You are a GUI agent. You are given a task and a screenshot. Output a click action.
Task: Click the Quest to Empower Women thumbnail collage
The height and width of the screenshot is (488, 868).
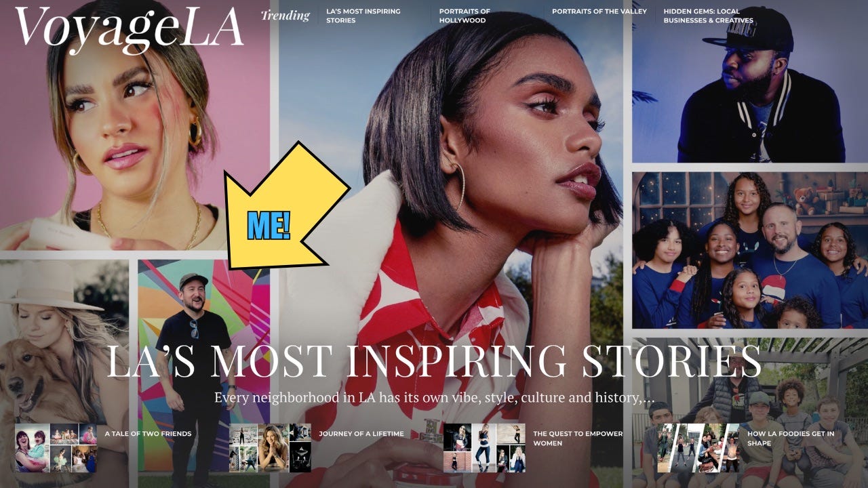pyautogui.click(x=484, y=448)
